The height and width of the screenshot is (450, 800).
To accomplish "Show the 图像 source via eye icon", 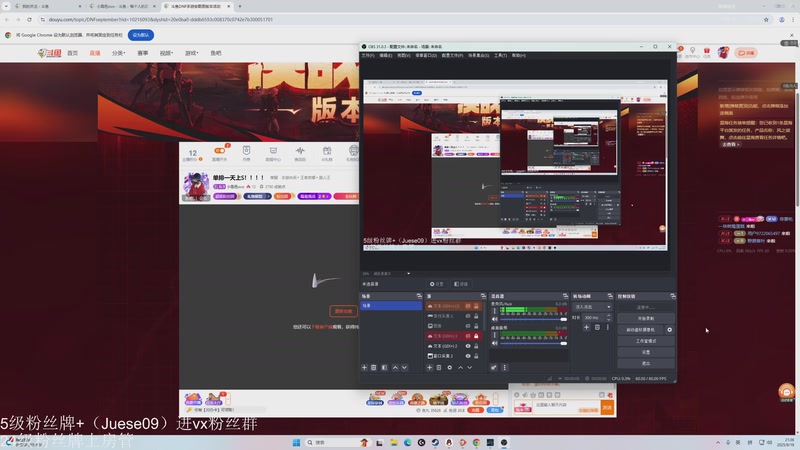I will pyautogui.click(x=468, y=326).
